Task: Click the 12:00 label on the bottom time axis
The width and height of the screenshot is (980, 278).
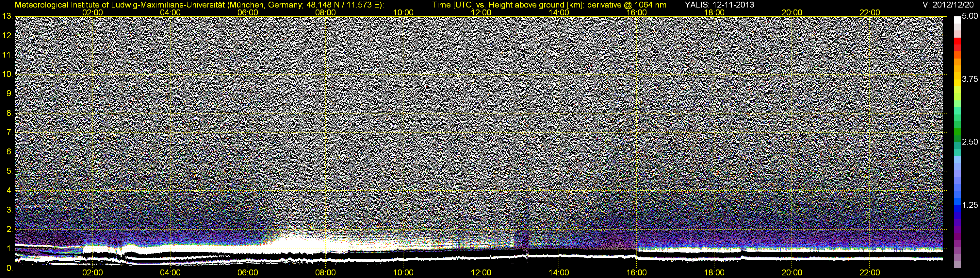Action: click(x=481, y=273)
